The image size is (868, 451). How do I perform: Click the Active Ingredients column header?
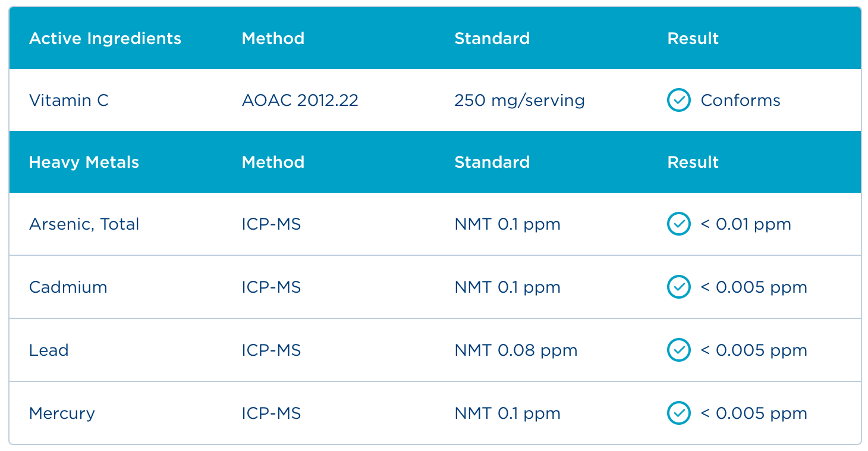click(105, 39)
